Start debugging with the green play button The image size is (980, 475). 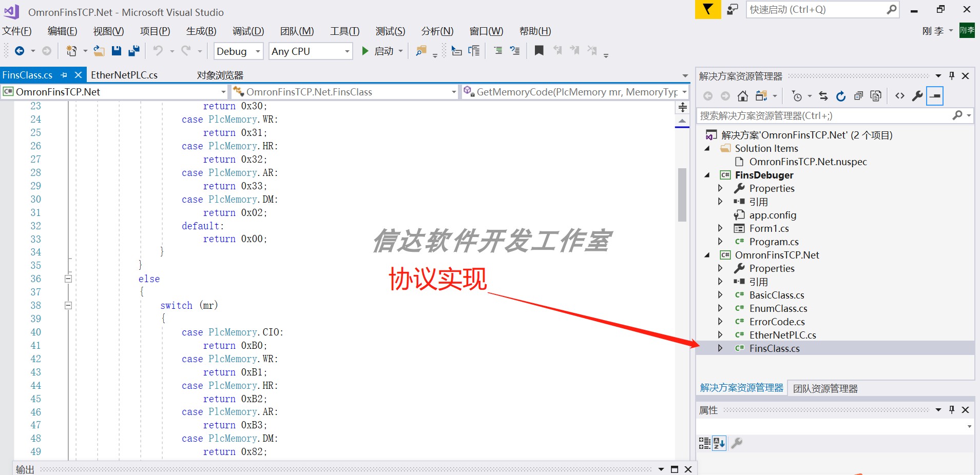point(365,51)
